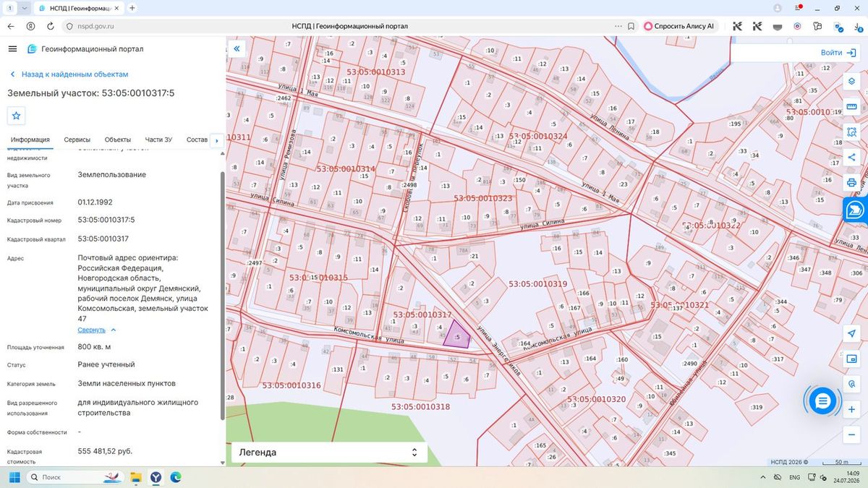Viewport: 868px width, 488px height.
Task: Bookmark the page in the address bar
Action: (x=631, y=26)
